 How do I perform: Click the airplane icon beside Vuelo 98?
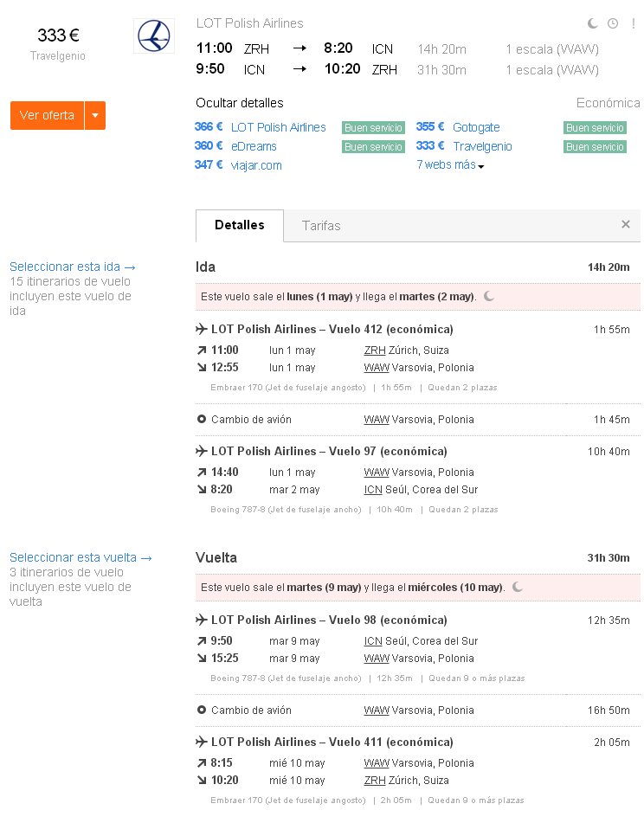[202, 620]
